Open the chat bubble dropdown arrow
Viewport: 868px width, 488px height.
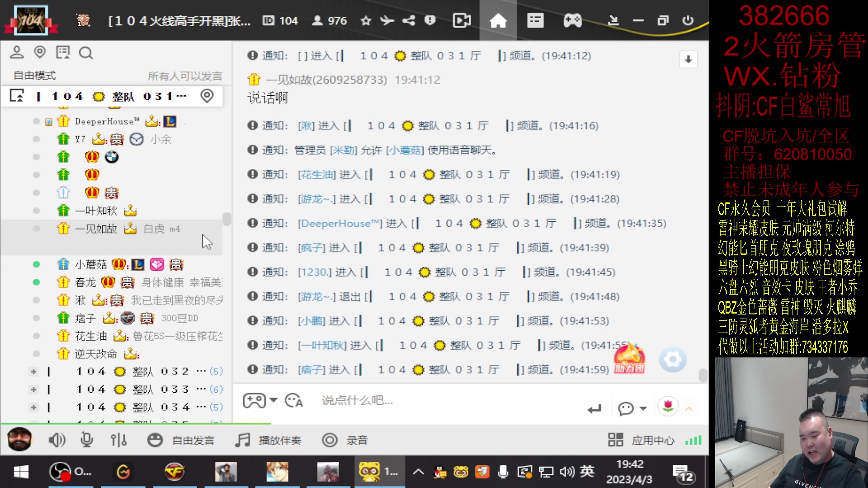[x=643, y=408]
